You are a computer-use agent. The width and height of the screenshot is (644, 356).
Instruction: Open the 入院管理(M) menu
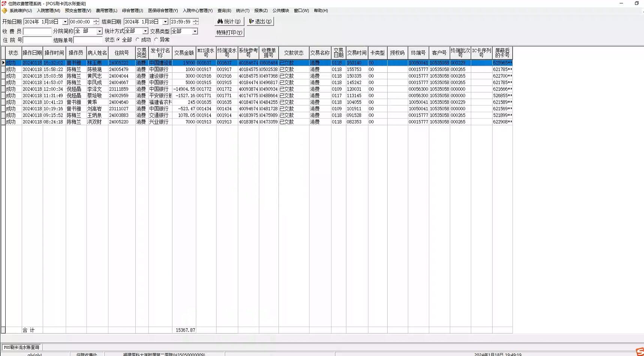click(48, 11)
